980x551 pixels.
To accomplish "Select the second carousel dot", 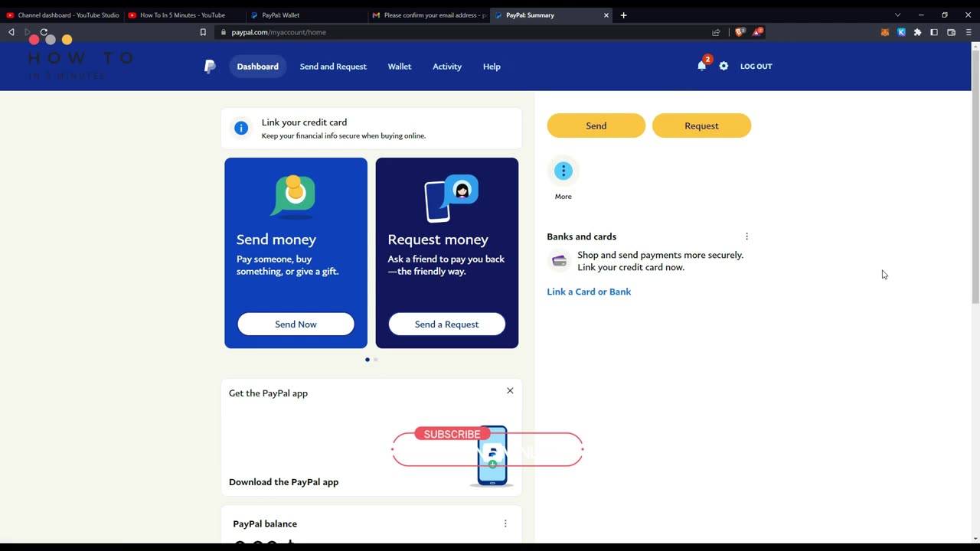I will tap(375, 360).
